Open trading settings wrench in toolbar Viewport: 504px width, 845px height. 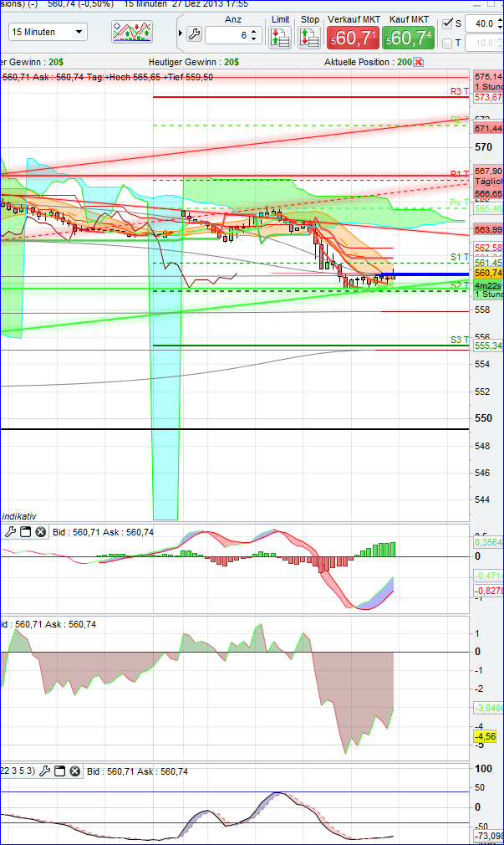(195, 35)
